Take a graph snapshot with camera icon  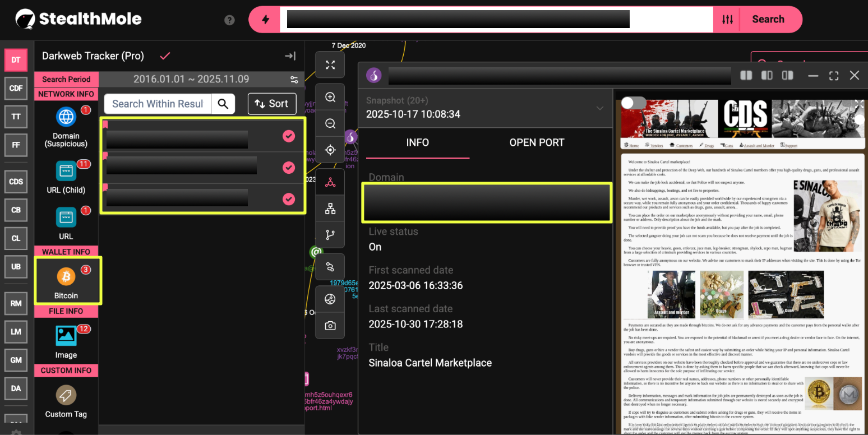330,326
